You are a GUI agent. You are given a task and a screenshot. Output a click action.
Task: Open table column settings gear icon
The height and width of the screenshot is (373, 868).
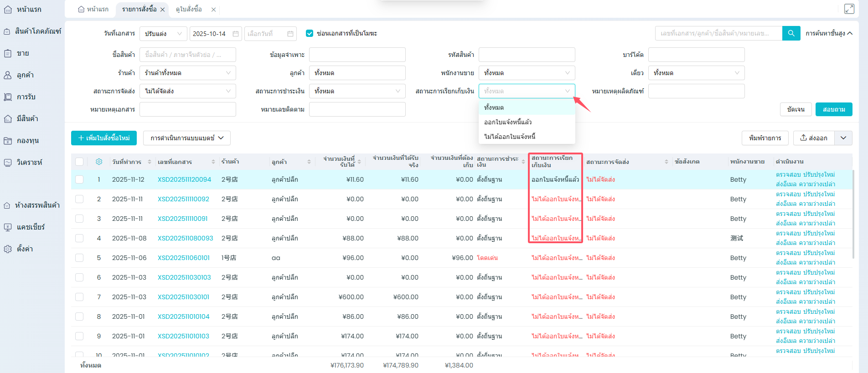pos(99,162)
